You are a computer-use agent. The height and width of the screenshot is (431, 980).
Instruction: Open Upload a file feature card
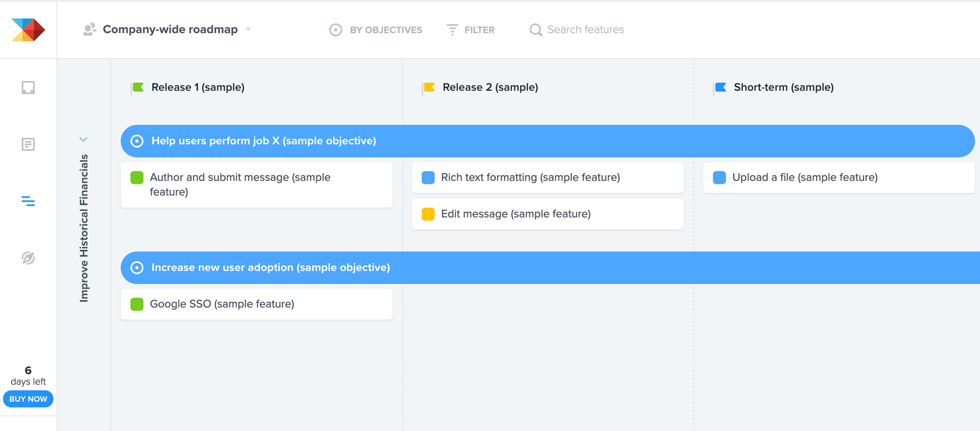click(839, 177)
